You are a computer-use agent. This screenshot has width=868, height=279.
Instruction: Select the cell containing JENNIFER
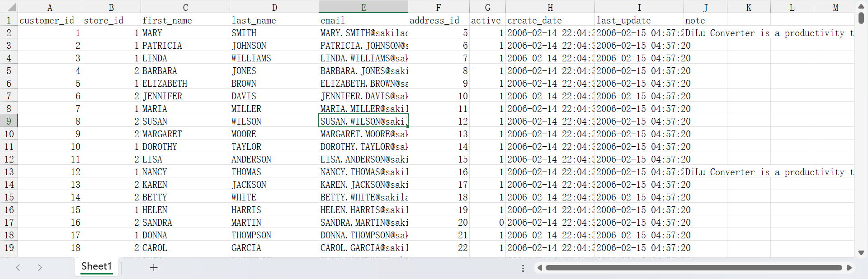click(185, 96)
